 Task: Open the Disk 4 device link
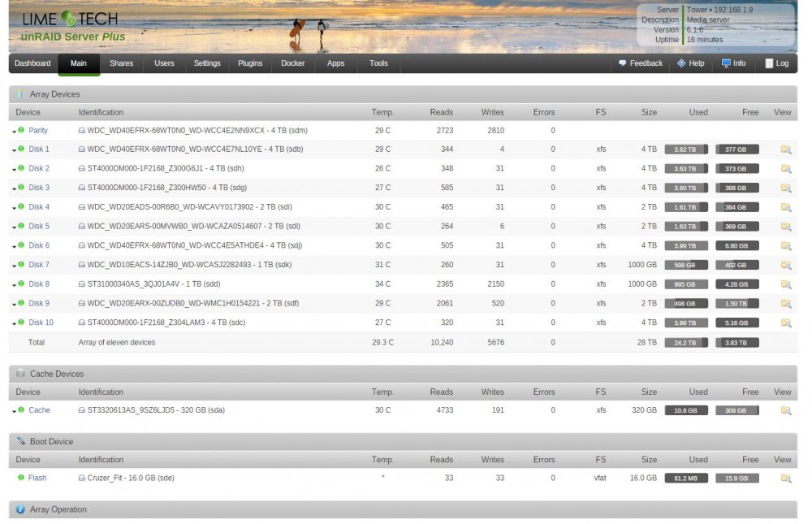[x=39, y=207]
